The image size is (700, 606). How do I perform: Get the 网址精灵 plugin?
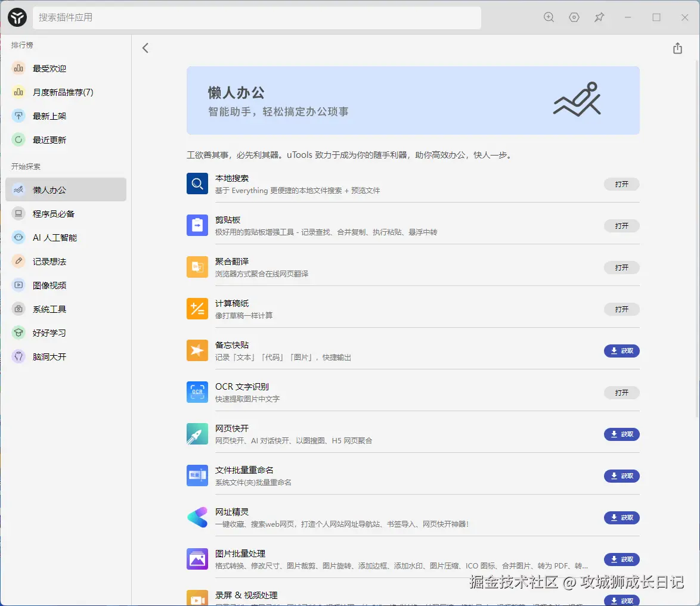[x=621, y=518]
